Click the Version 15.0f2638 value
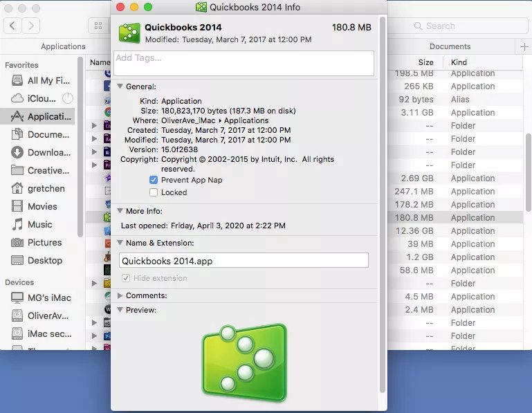532x413 pixels. tap(179, 149)
